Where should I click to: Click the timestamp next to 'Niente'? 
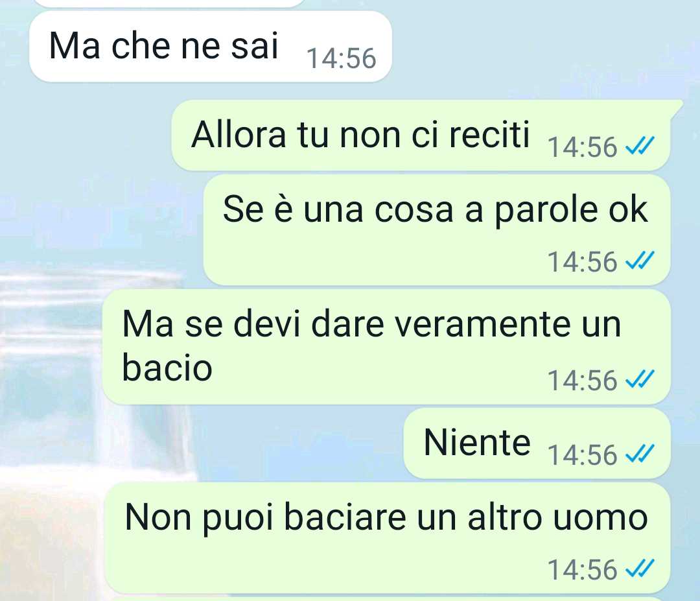click(x=583, y=455)
